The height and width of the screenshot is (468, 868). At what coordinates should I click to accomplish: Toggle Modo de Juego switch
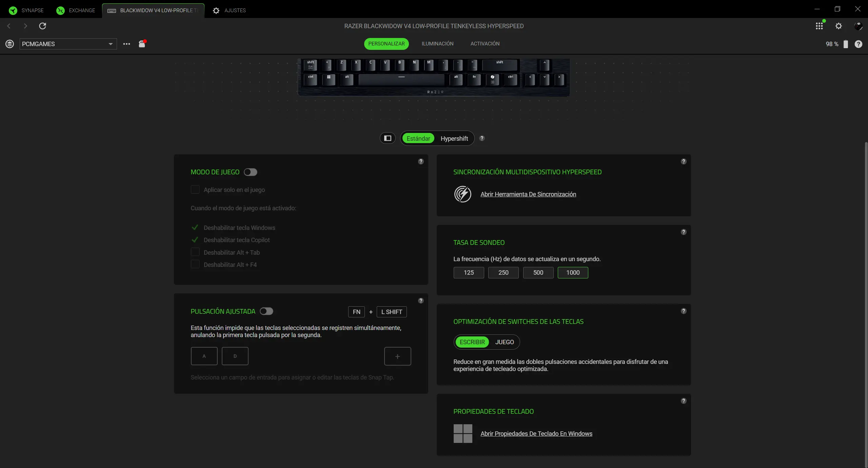point(250,172)
